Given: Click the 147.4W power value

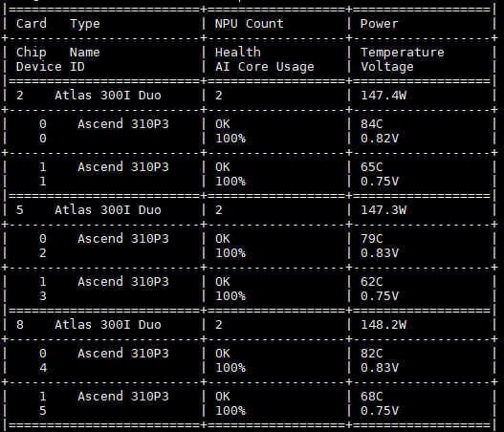Looking at the screenshot, I should coord(383,96).
